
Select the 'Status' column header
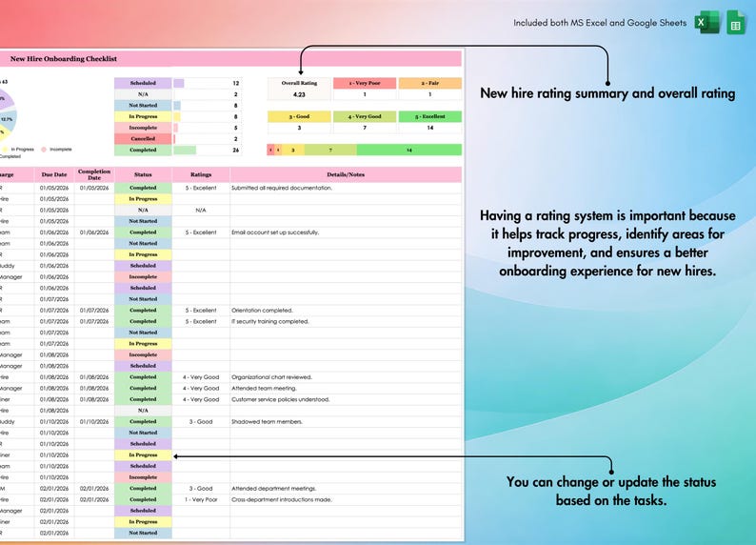(143, 174)
